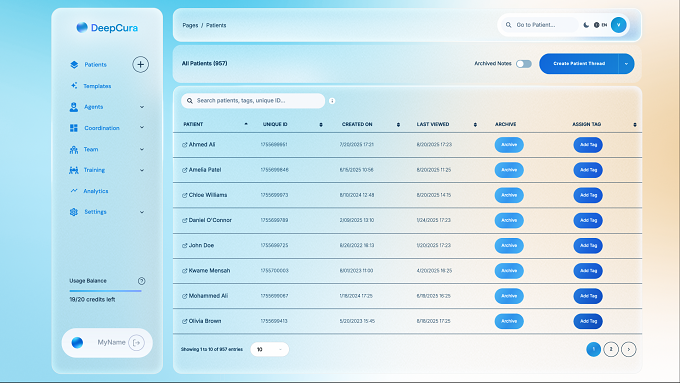Archive Mohammed Ali record

(509, 296)
